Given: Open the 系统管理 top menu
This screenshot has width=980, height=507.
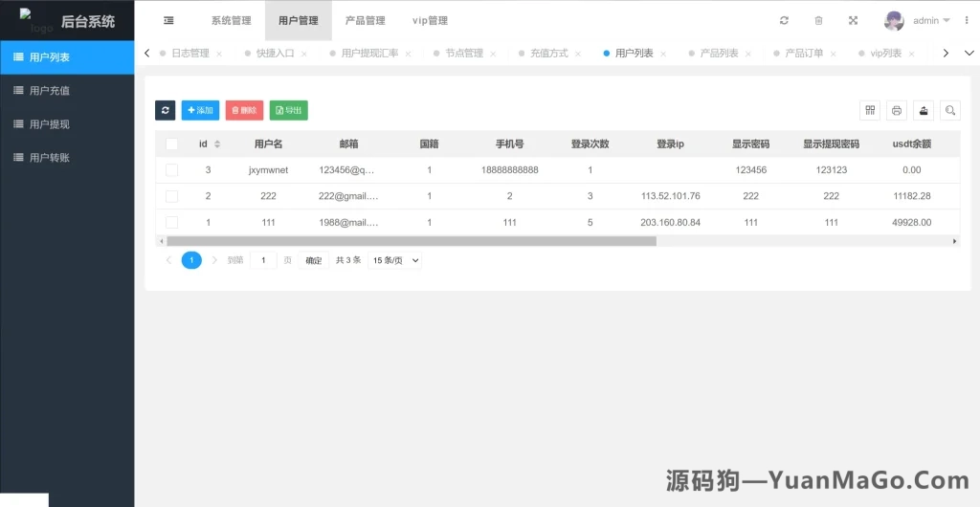Looking at the screenshot, I should (232, 21).
